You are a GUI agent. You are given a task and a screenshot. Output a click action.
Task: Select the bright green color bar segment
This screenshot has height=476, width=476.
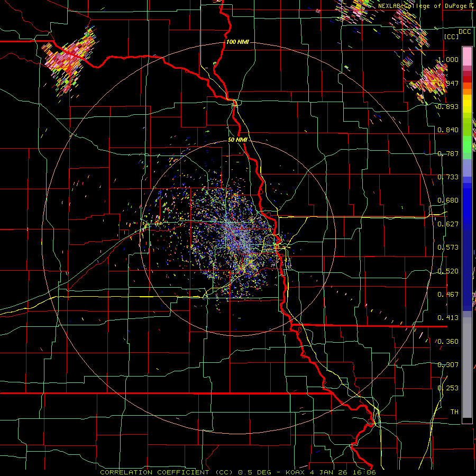tap(467, 144)
